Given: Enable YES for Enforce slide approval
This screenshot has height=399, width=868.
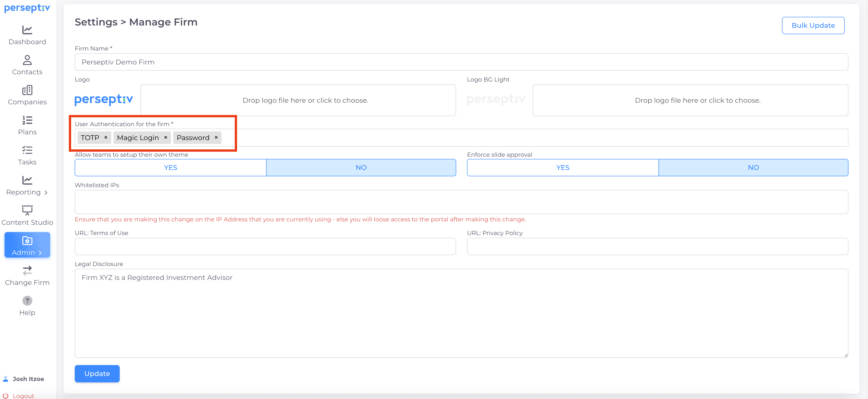Looking at the screenshot, I should click(562, 168).
